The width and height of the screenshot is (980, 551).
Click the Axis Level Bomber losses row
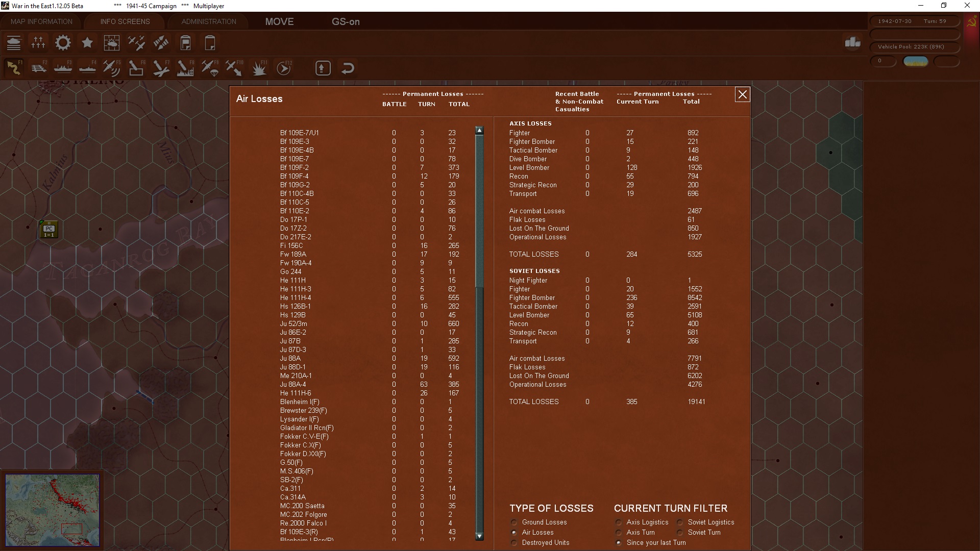(x=606, y=167)
